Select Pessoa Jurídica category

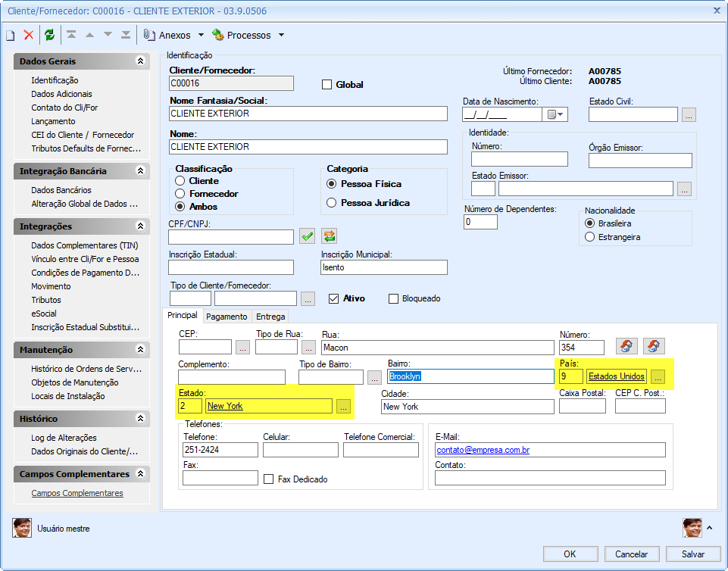(332, 203)
